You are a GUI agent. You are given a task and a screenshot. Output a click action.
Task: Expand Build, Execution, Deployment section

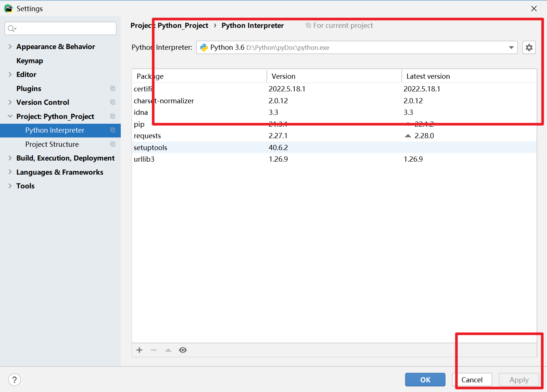pyautogui.click(x=10, y=158)
